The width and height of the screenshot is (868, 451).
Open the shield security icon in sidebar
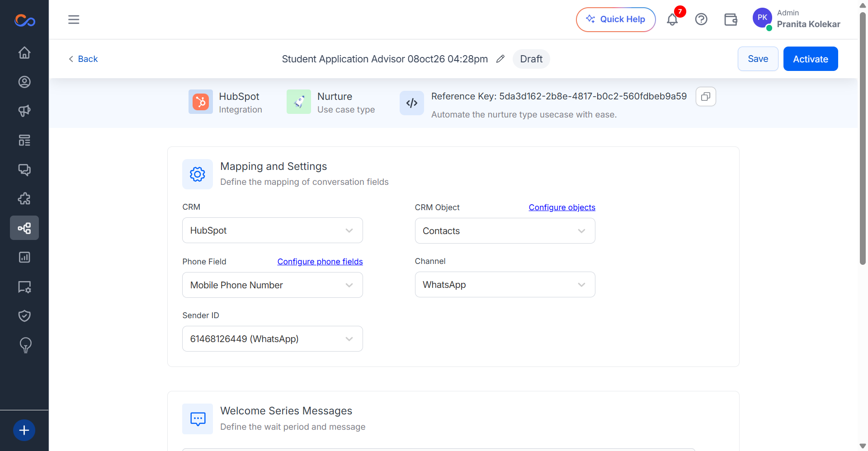(x=24, y=316)
